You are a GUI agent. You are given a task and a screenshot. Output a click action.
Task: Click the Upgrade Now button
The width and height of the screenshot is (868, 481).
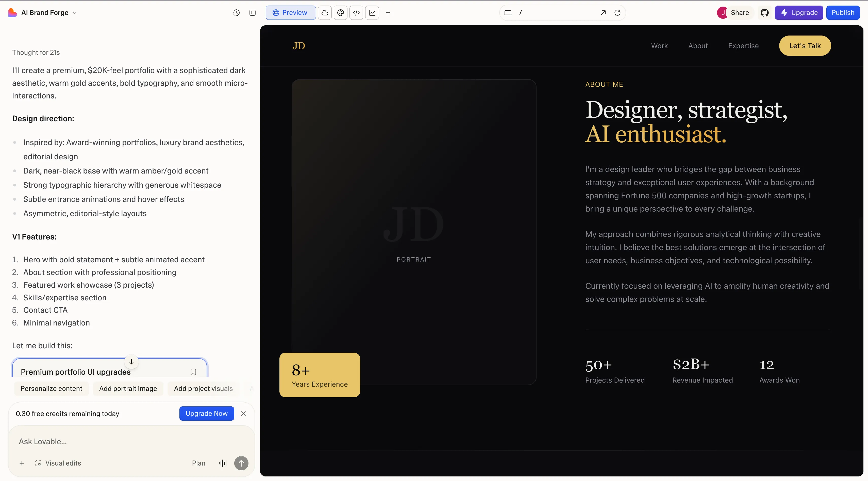coord(207,413)
